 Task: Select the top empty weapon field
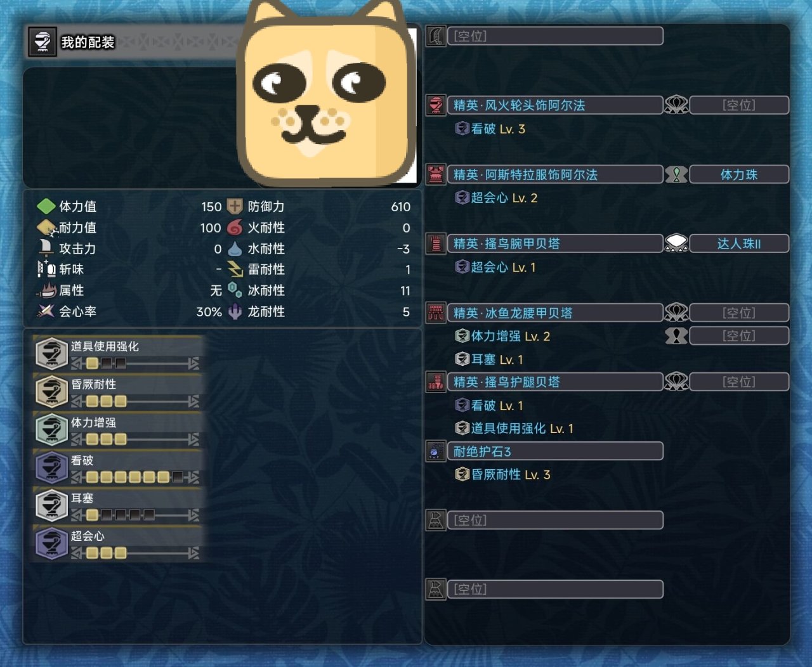point(555,36)
